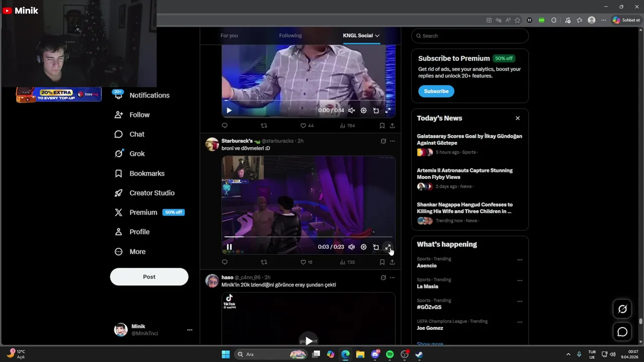Open more options on Starburack's post

pyautogui.click(x=392, y=141)
